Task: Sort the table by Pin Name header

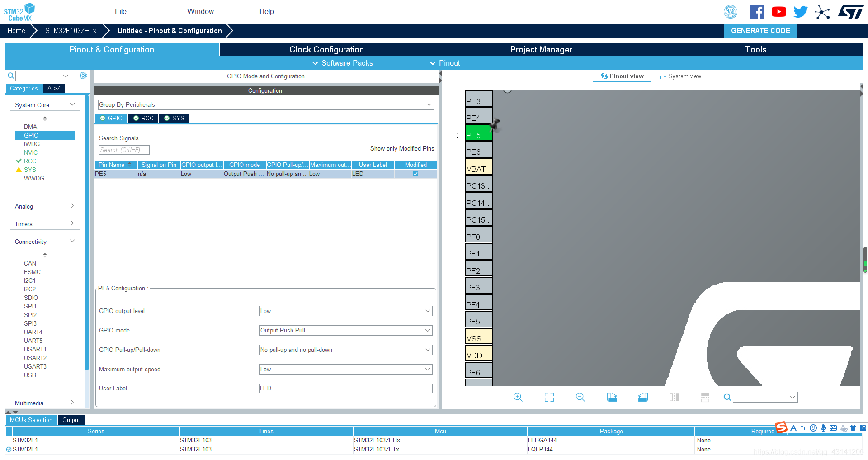Action: (116, 165)
